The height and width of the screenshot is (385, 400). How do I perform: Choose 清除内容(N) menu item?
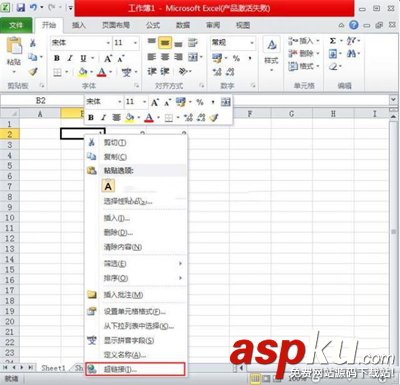[136, 247]
